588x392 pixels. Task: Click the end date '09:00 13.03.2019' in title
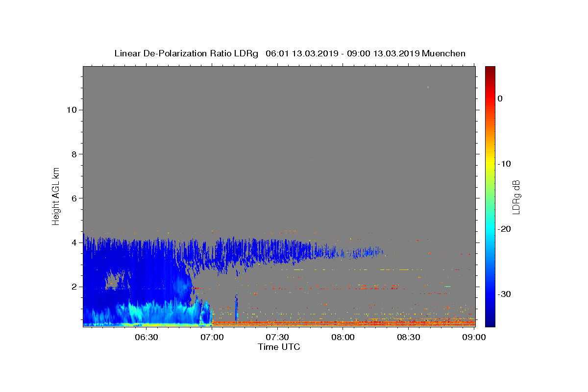[x=383, y=53]
